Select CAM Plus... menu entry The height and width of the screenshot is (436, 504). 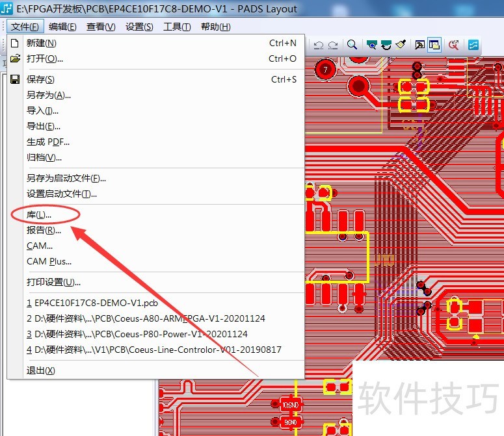click(155, 261)
